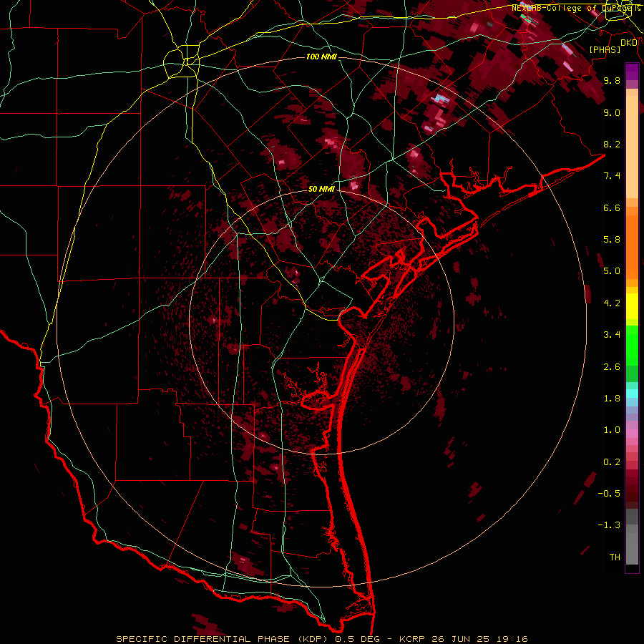Viewport: 644px width, 644px height.
Task: Select the 5.8 value on the scale
Action: pyautogui.click(x=612, y=240)
